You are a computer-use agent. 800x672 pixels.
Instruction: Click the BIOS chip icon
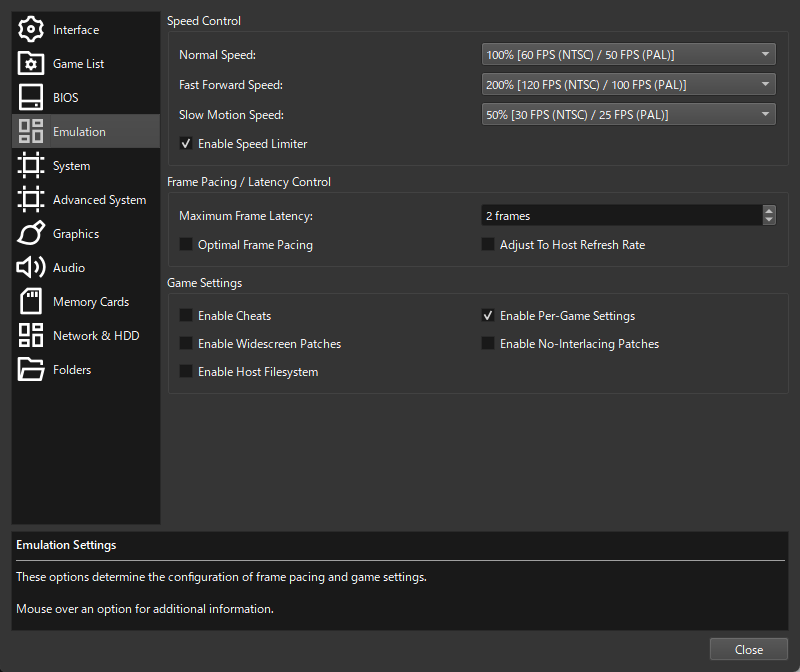point(31,97)
